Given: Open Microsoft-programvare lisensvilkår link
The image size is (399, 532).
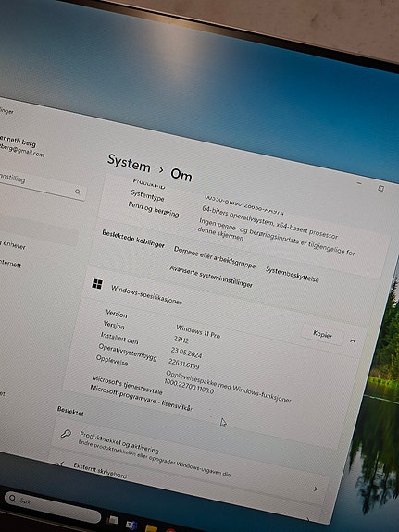Looking at the screenshot, I should tap(141, 397).
